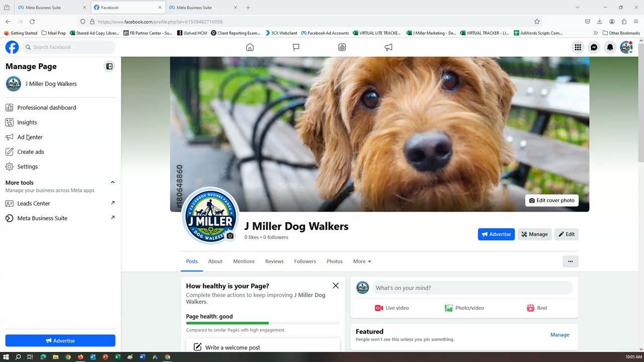Screen dimensions: 644x362
Task: Select the About tab
Action: click(x=215, y=261)
